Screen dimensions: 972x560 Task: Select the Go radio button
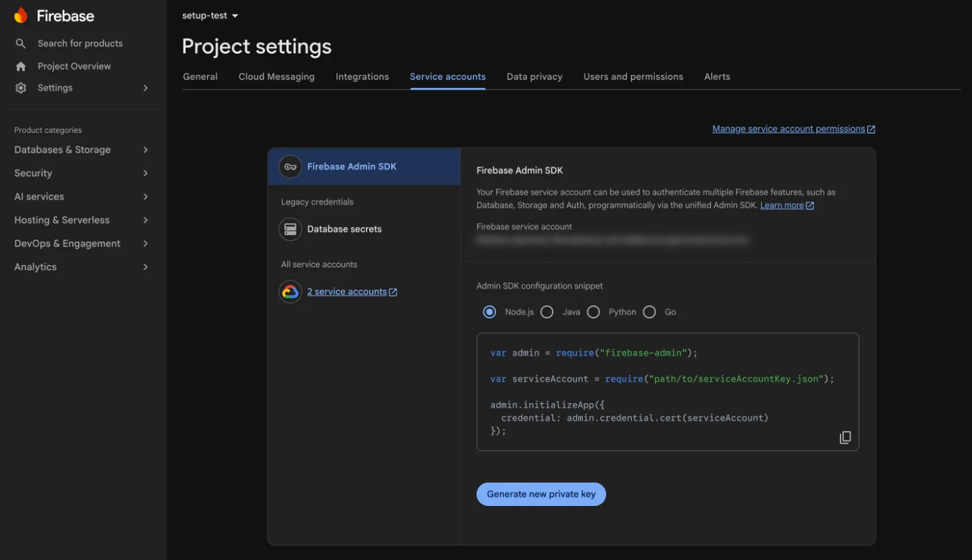[650, 312]
